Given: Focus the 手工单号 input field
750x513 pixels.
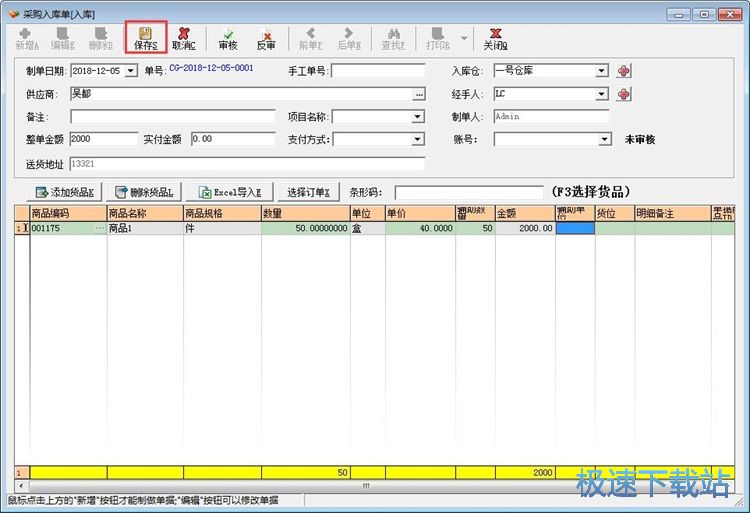Looking at the screenshot, I should pyautogui.click(x=378, y=71).
